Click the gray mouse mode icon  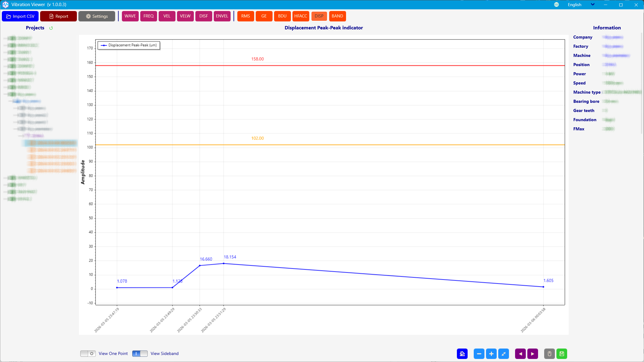[549, 354]
